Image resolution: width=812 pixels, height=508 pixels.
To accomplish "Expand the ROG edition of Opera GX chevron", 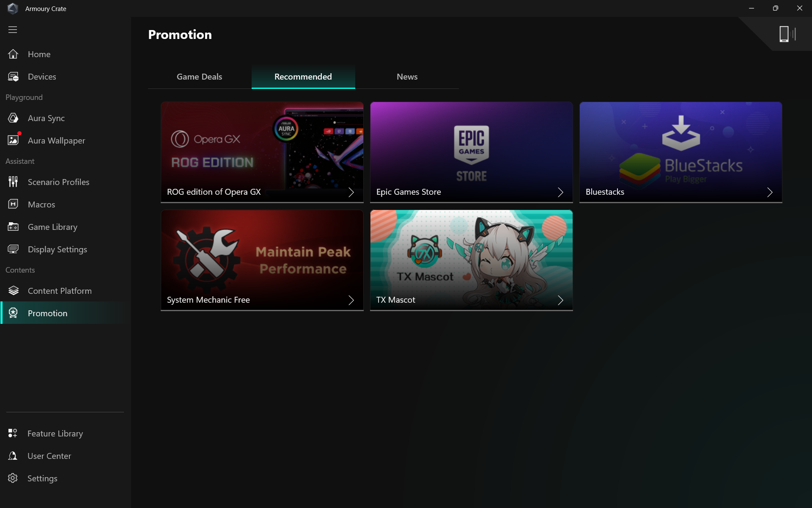I will [351, 192].
